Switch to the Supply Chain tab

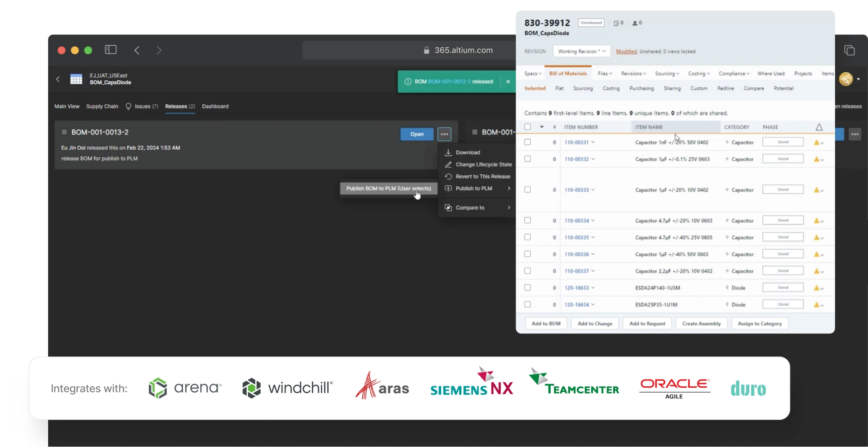tap(102, 107)
